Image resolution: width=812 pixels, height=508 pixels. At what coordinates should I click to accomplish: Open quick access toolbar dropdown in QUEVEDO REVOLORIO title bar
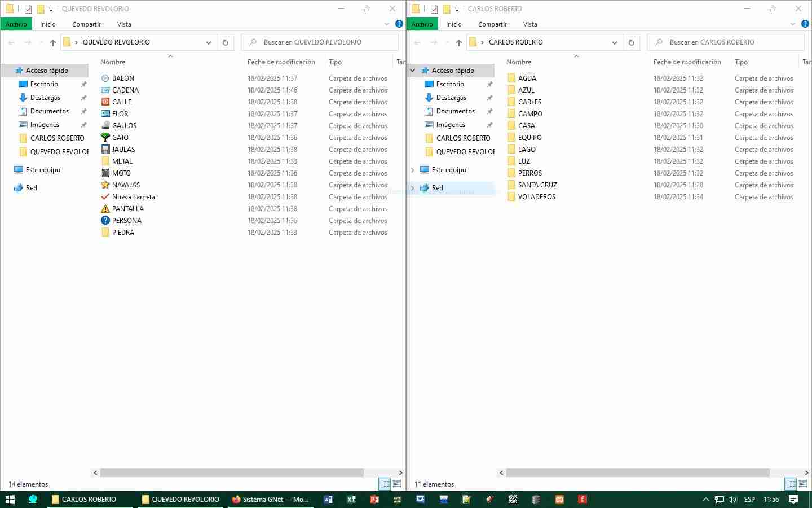(51, 9)
